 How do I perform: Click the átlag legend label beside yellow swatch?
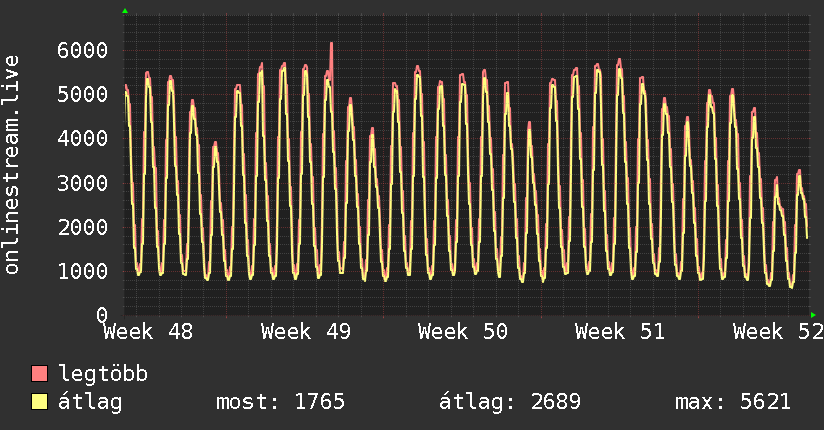click(x=90, y=402)
